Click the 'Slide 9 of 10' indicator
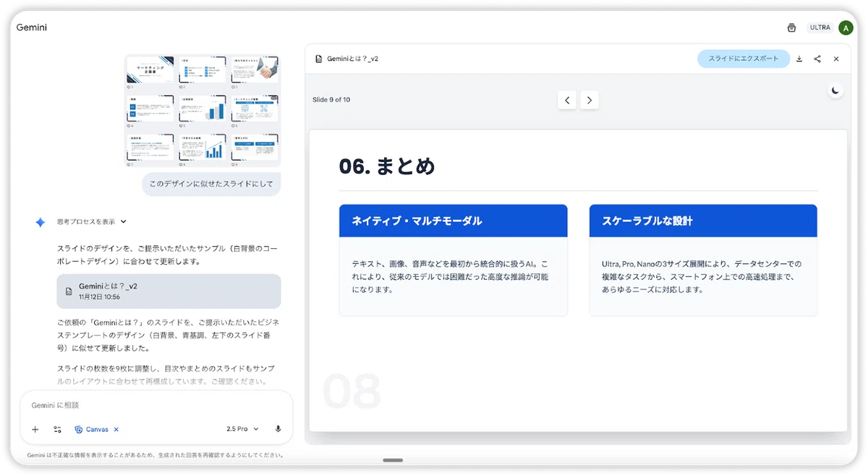Viewport: 868px width, 476px height. click(x=331, y=100)
